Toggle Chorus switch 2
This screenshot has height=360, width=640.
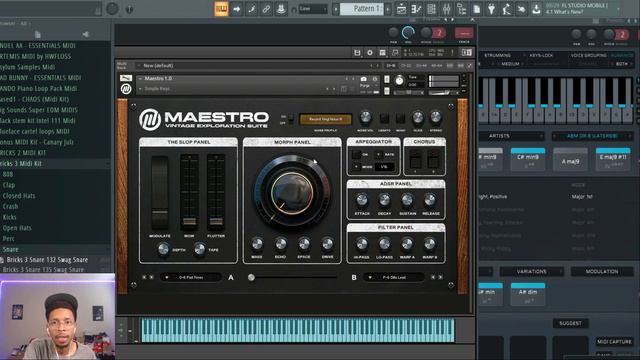pyautogui.click(x=433, y=159)
